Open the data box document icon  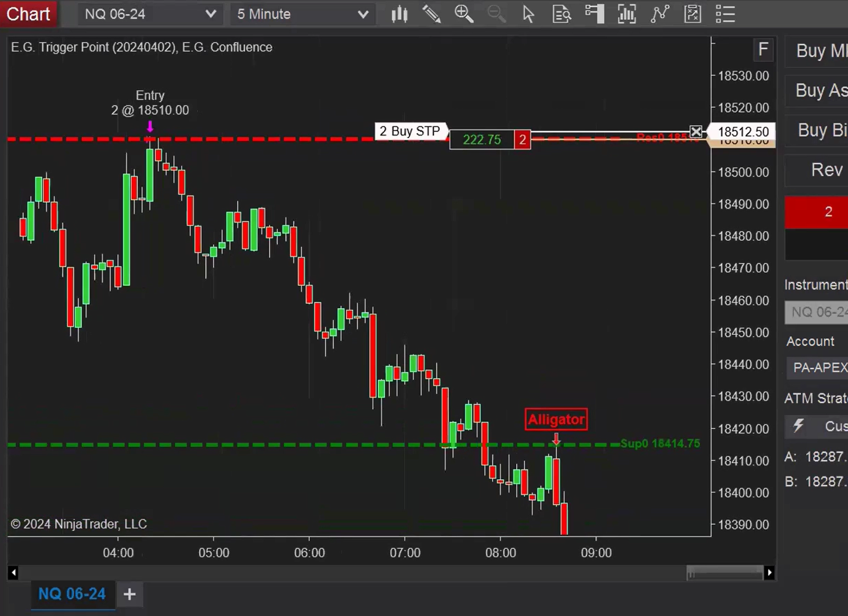[561, 14]
